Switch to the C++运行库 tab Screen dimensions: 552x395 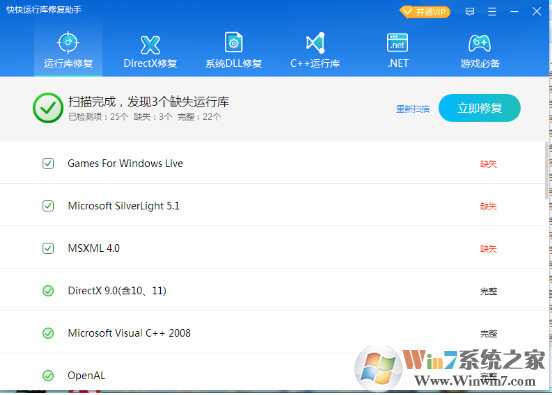click(x=315, y=49)
